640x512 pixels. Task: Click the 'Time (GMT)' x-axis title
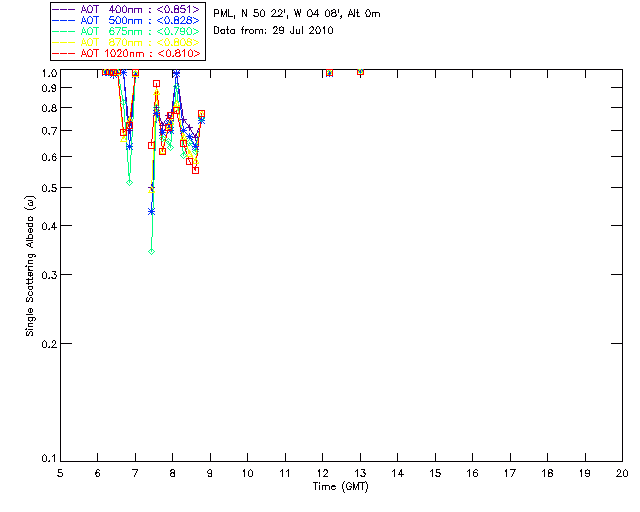pos(341,487)
